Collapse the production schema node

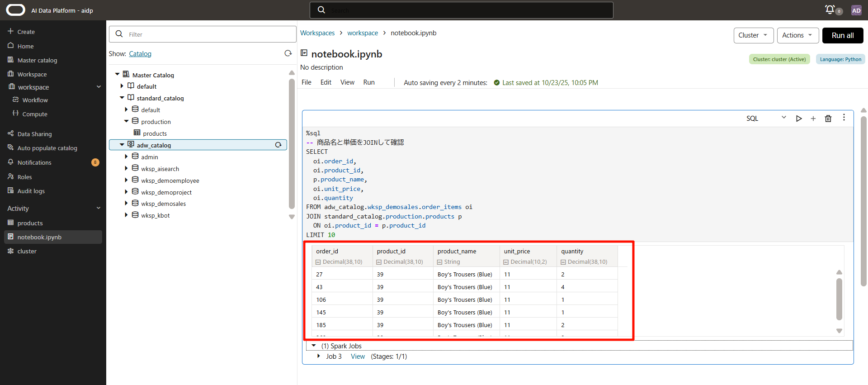click(x=126, y=121)
